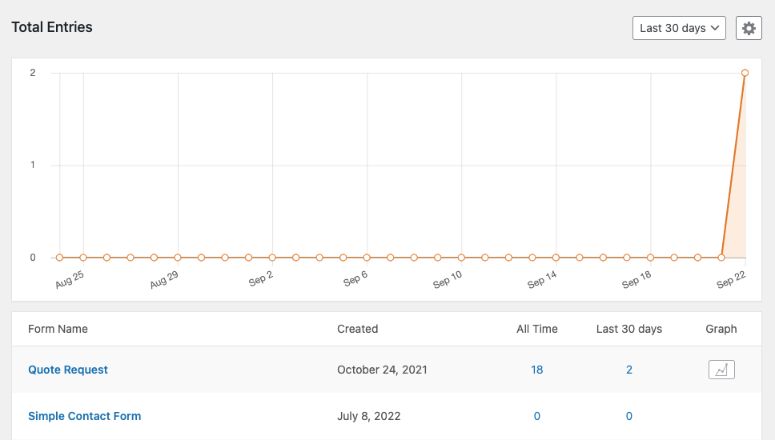
Task: Click the Last 30 days column header
Action: tap(629, 329)
